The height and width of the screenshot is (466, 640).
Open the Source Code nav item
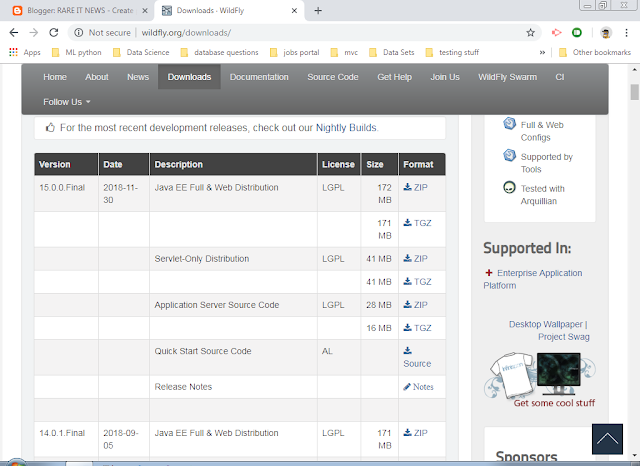[333, 77]
